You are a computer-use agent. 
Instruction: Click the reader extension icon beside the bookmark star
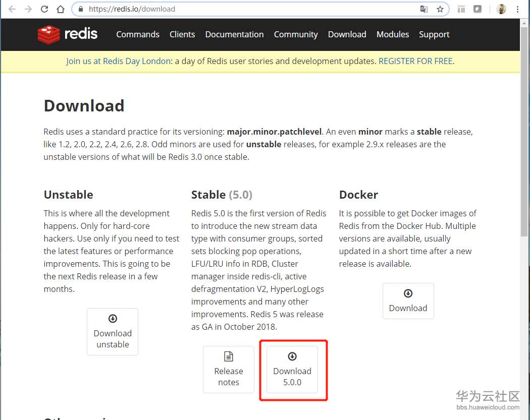pos(461,9)
